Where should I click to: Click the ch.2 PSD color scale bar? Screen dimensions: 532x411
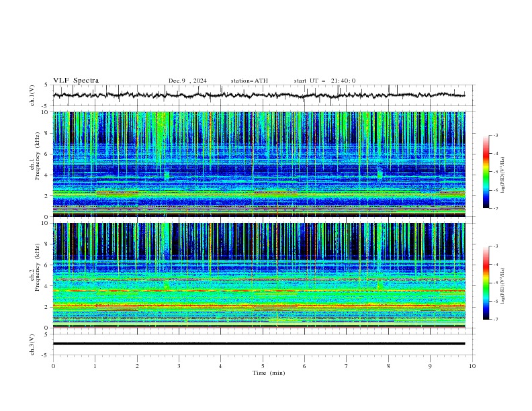click(x=486, y=283)
